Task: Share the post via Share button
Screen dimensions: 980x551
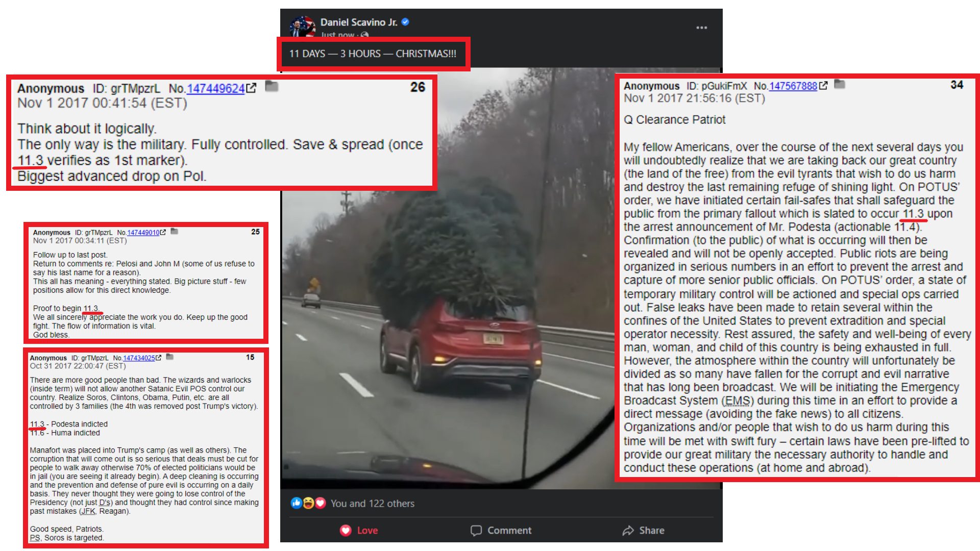Action: [x=643, y=531]
